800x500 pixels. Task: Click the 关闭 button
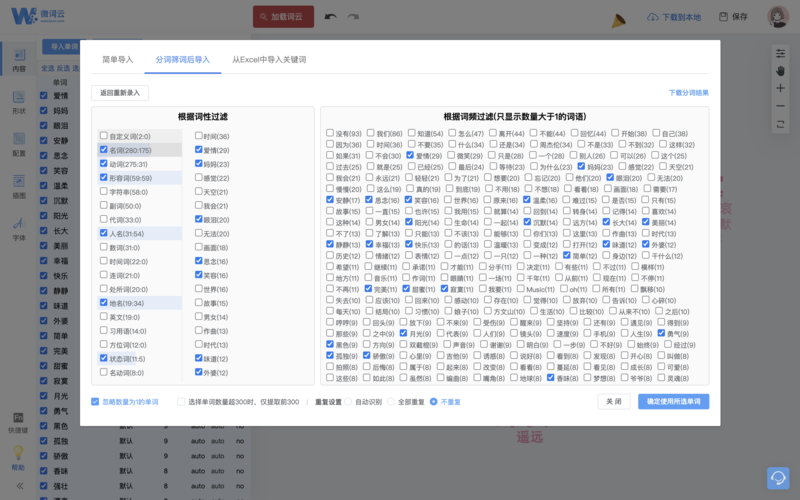pos(614,402)
